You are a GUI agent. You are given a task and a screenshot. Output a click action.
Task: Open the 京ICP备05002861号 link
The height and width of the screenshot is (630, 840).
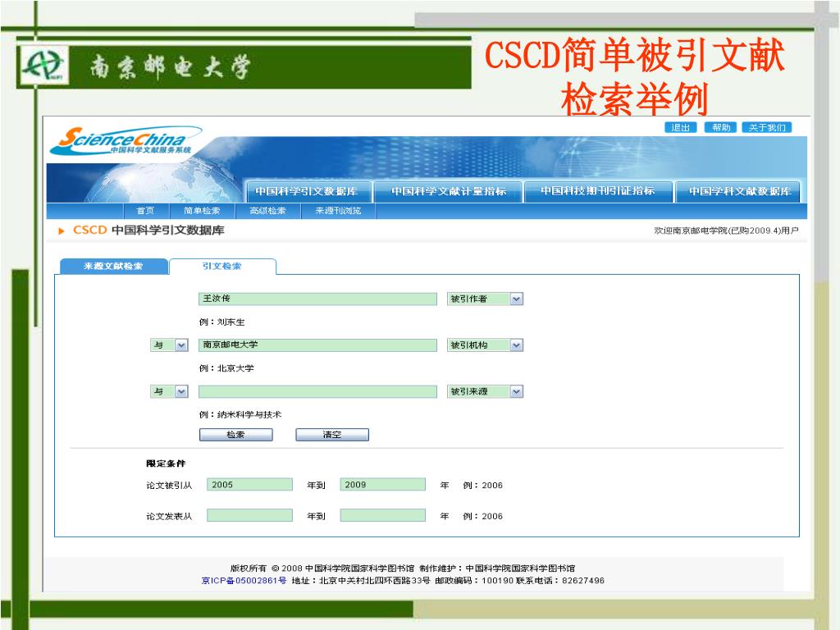[x=244, y=581]
